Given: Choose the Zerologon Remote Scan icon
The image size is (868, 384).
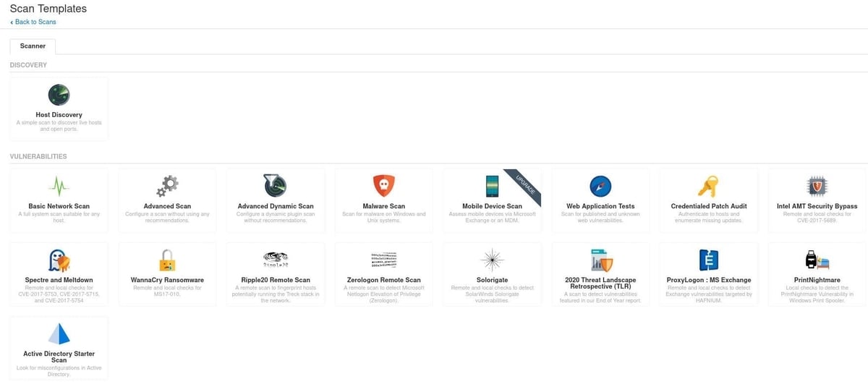Looking at the screenshot, I should pos(383,259).
